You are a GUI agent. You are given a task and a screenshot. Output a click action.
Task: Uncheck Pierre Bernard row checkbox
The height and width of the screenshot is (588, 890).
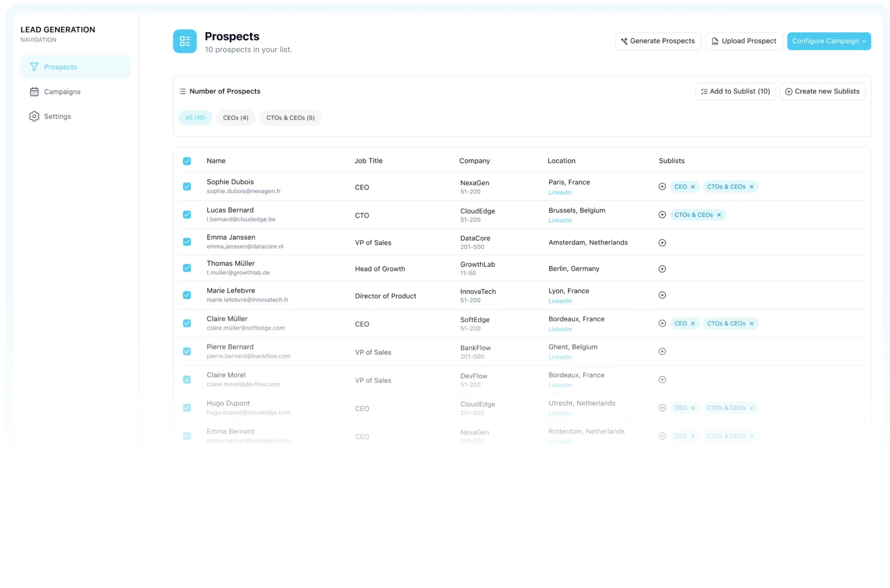[187, 352]
